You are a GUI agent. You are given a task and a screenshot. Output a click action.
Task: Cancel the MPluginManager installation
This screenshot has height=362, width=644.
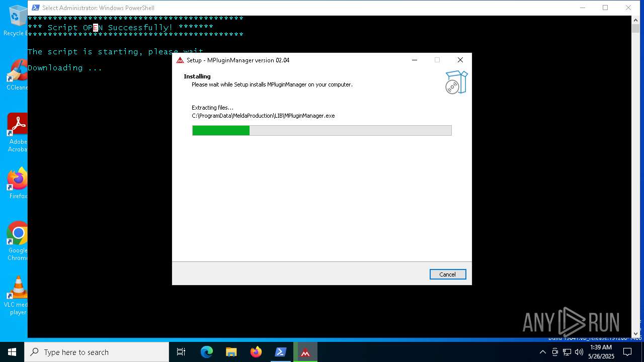point(448,275)
